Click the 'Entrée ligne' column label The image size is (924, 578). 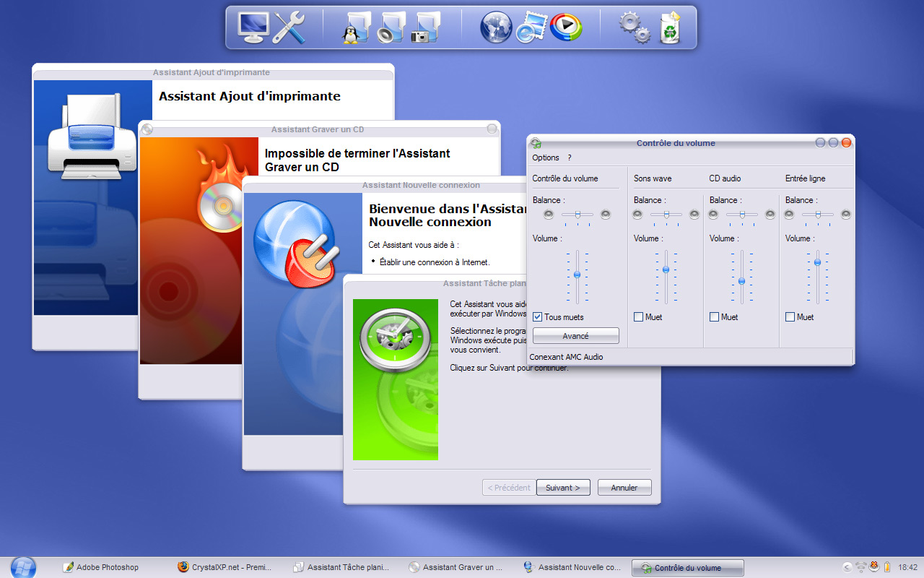point(805,178)
